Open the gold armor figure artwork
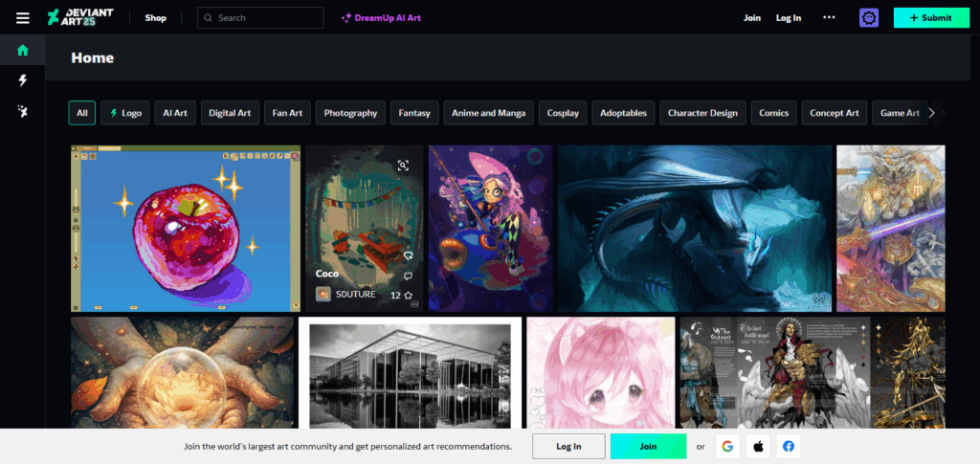The height and width of the screenshot is (464, 980). 909,372
